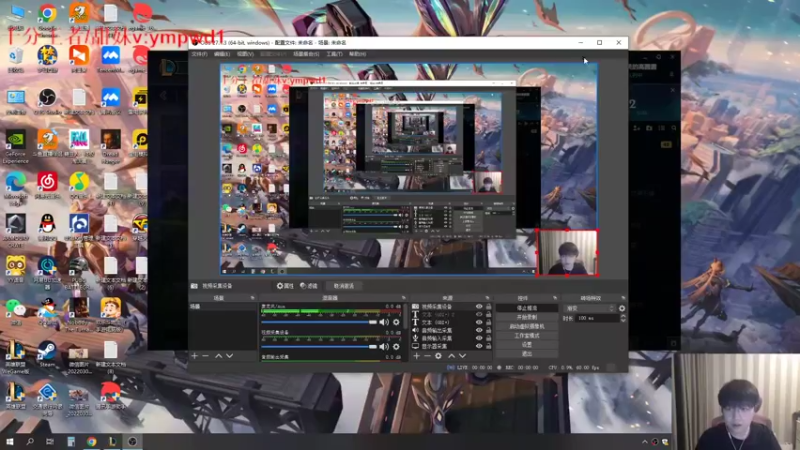Open source Filters in OBS toolbar
The height and width of the screenshot is (450, 800).
coord(309,286)
